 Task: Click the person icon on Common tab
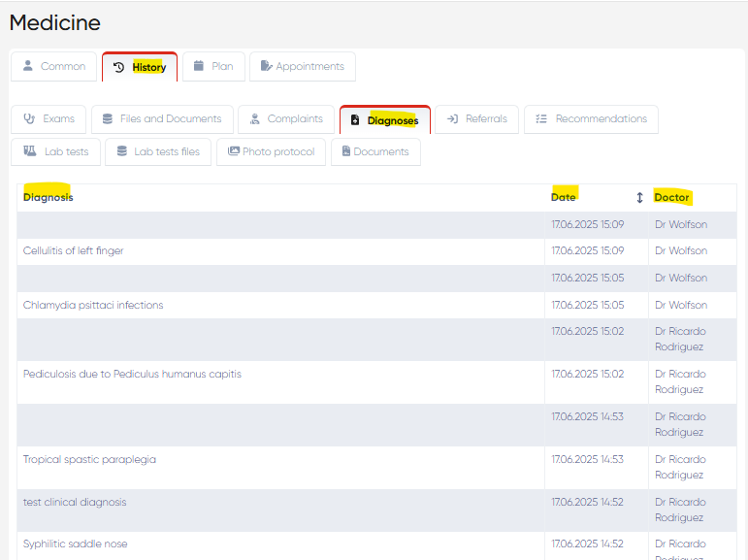pos(28,67)
